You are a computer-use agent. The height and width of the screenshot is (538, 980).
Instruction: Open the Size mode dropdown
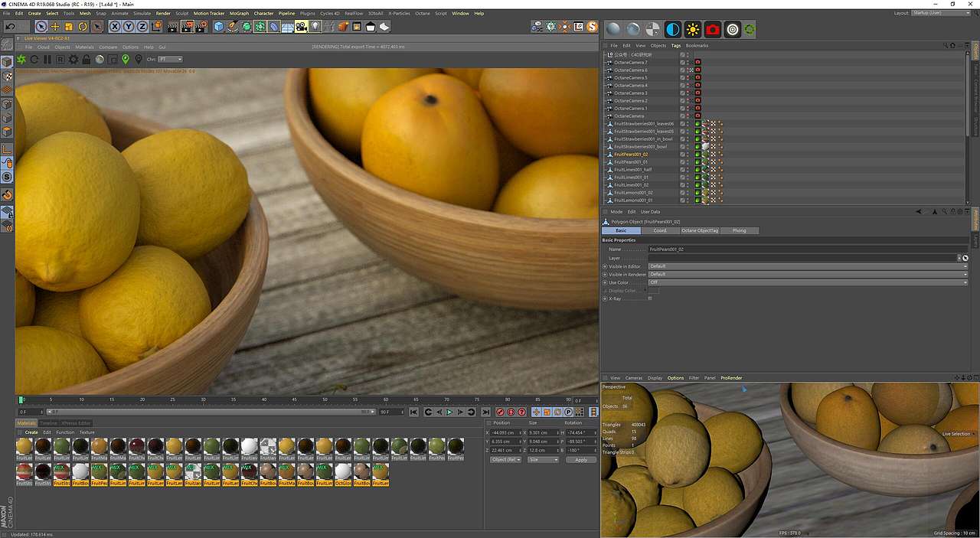pyautogui.click(x=543, y=459)
